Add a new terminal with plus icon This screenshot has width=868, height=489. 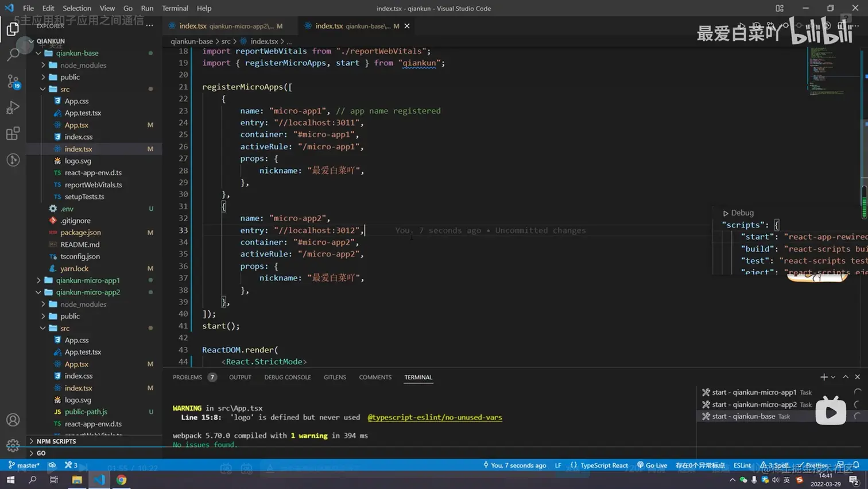tap(824, 377)
